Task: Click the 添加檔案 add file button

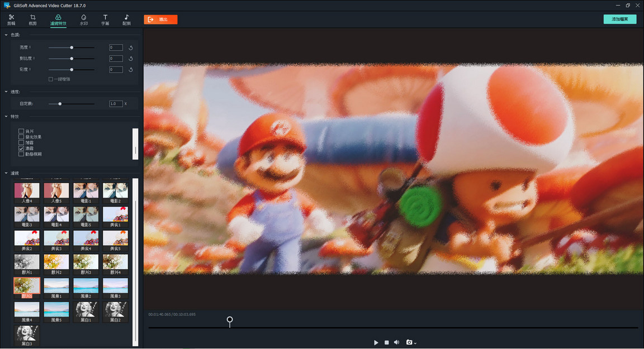Action: pyautogui.click(x=620, y=20)
